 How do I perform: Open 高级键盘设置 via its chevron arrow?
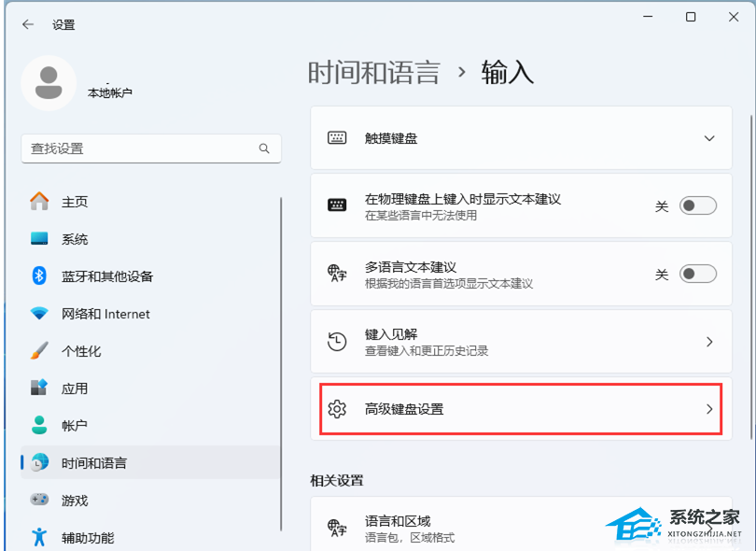(x=709, y=409)
